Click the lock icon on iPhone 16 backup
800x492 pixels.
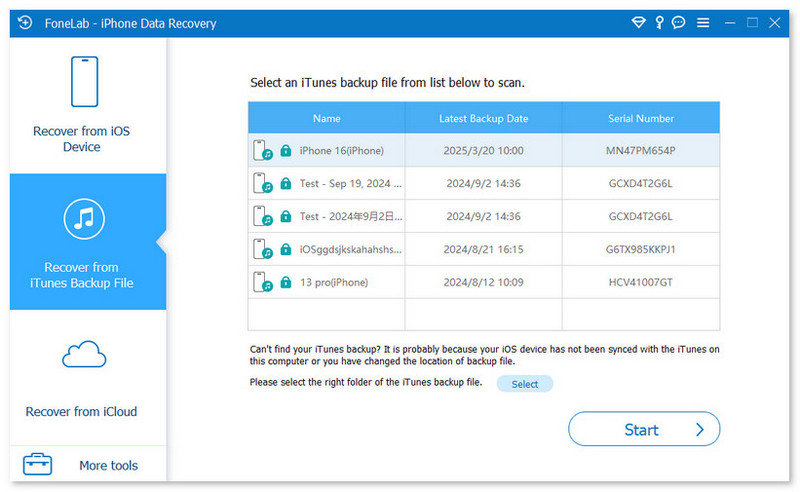point(286,151)
